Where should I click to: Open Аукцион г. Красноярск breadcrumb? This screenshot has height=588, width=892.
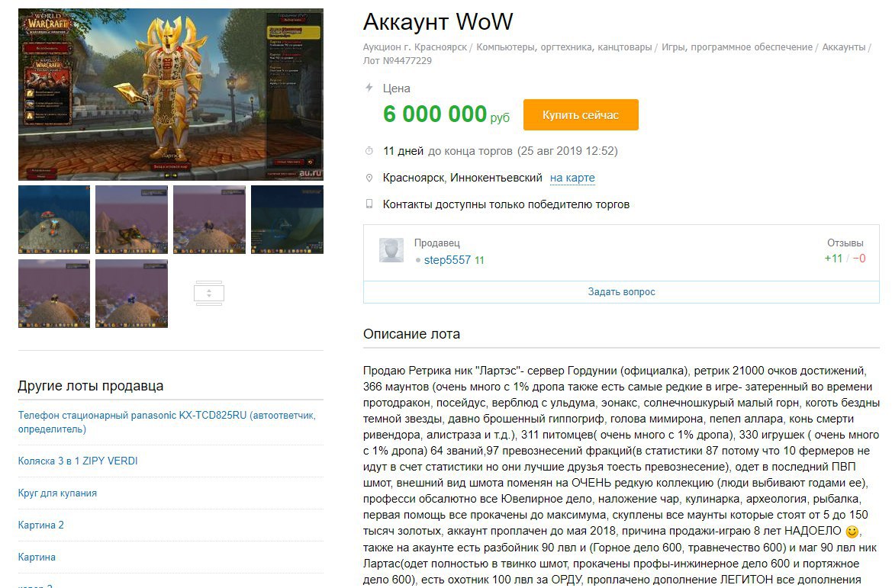(x=415, y=47)
